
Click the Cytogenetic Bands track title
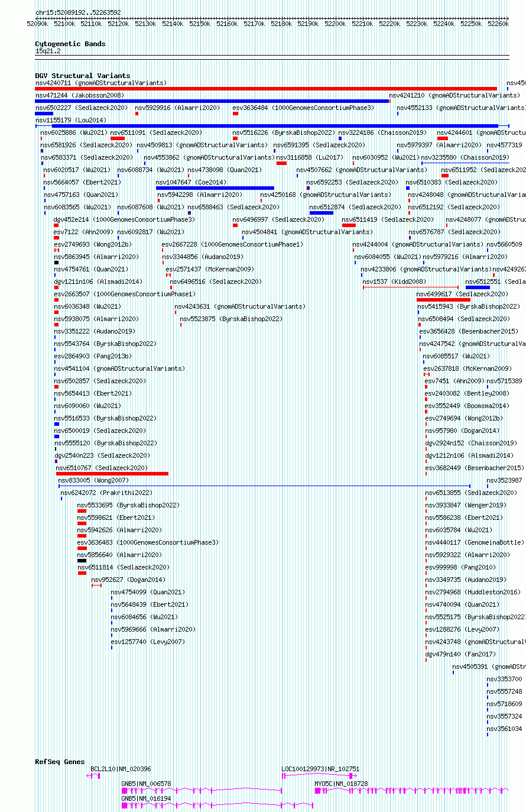pyautogui.click(x=70, y=44)
